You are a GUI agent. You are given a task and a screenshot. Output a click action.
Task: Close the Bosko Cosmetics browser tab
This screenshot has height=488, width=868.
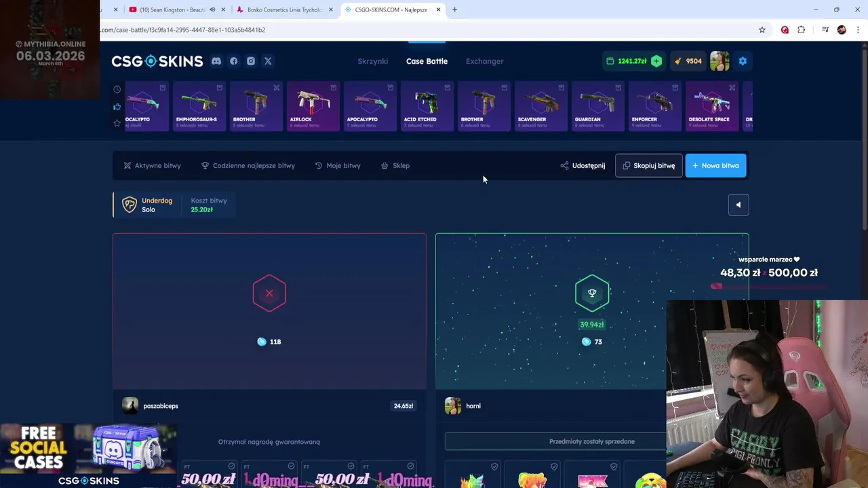(331, 9)
